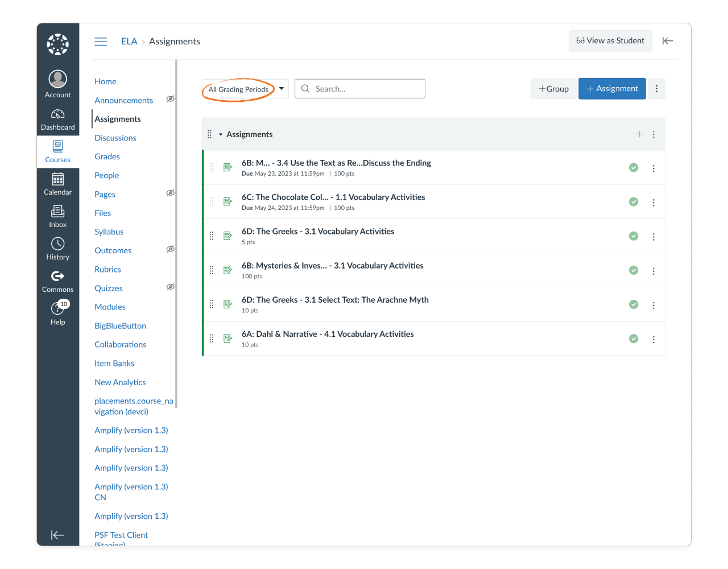The image size is (728, 569).
Task: Unpublish the 6A: Dahl & Narrative assignment checkmark
Action: point(634,338)
